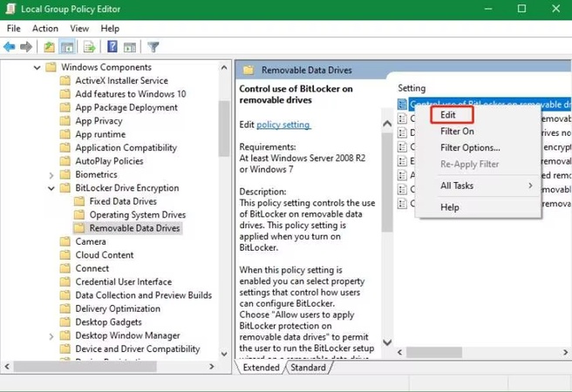The width and height of the screenshot is (572, 392).
Task: Click the description pane scroll up arrow
Action: pyautogui.click(x=387, y=124)
